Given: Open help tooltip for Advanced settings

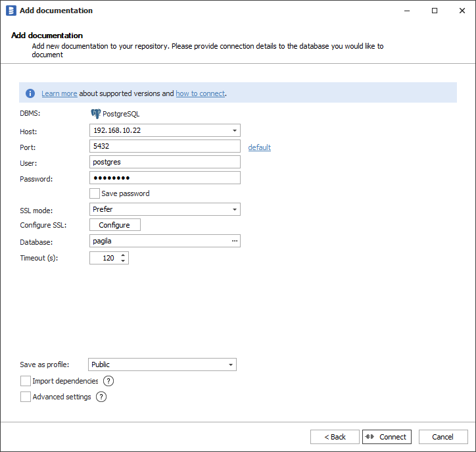Looking at the screenshot, I should (x=101, y=397).
